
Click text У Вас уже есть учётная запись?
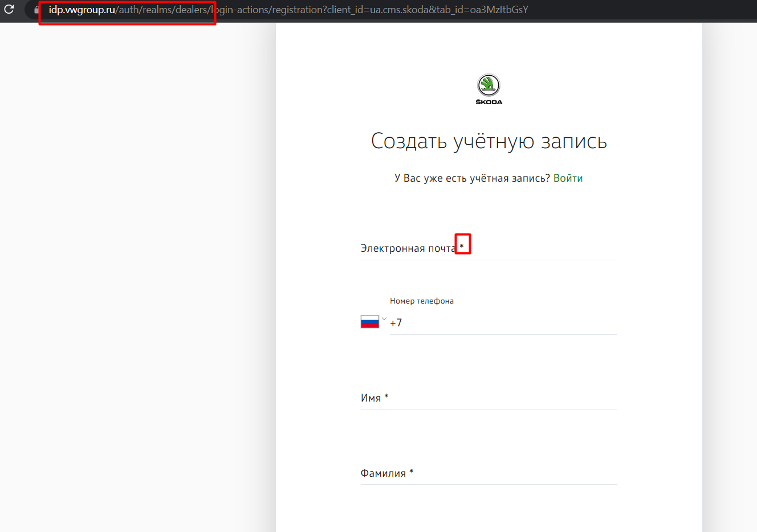472,178
